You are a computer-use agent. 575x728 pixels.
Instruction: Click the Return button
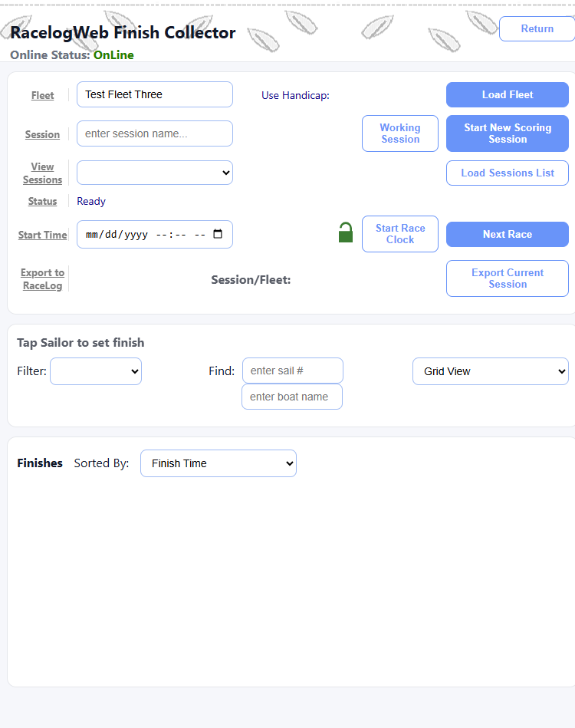click(x=537, y=29)
